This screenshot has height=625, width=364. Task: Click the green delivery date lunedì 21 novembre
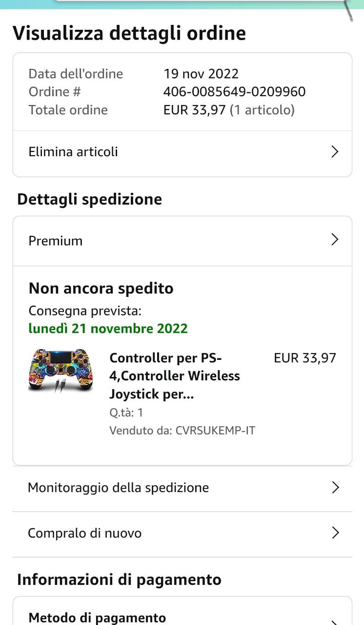pos(108,328)
